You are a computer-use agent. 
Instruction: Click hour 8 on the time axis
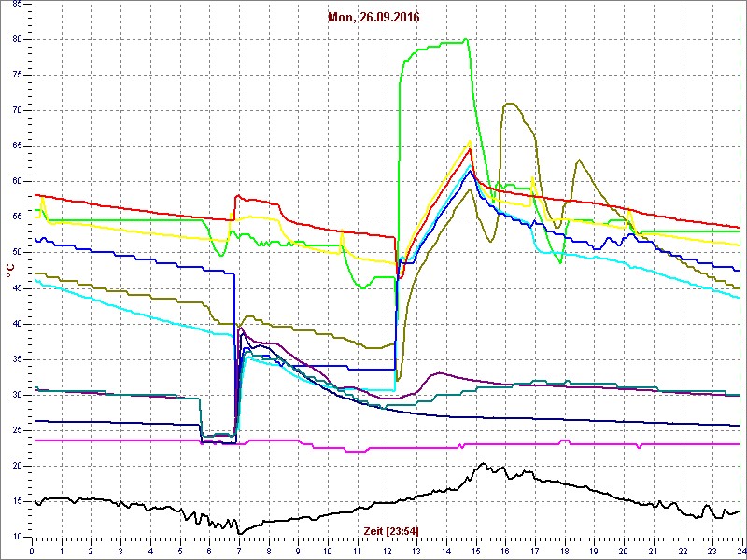[x=269, y=551]
